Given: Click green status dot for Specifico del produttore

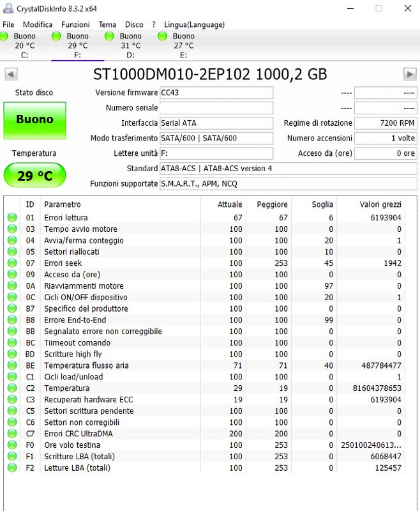Looking at the screenshot, I should click(x=12, y=309).
